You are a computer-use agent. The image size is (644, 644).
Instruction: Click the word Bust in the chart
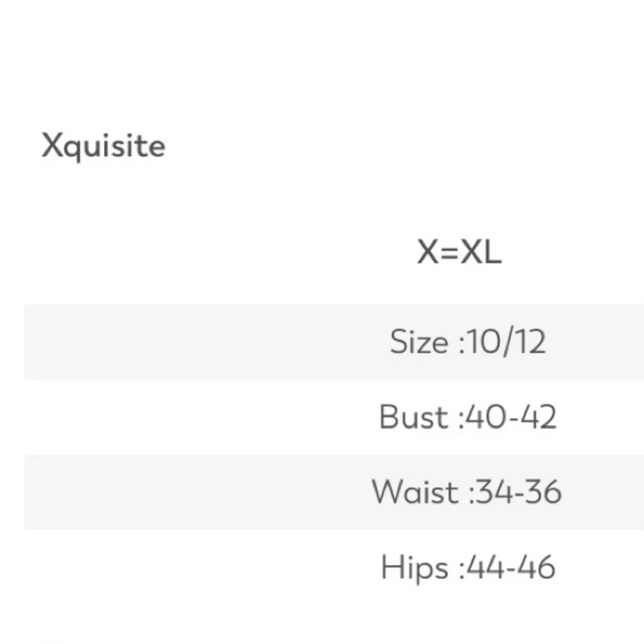point(413,417)
